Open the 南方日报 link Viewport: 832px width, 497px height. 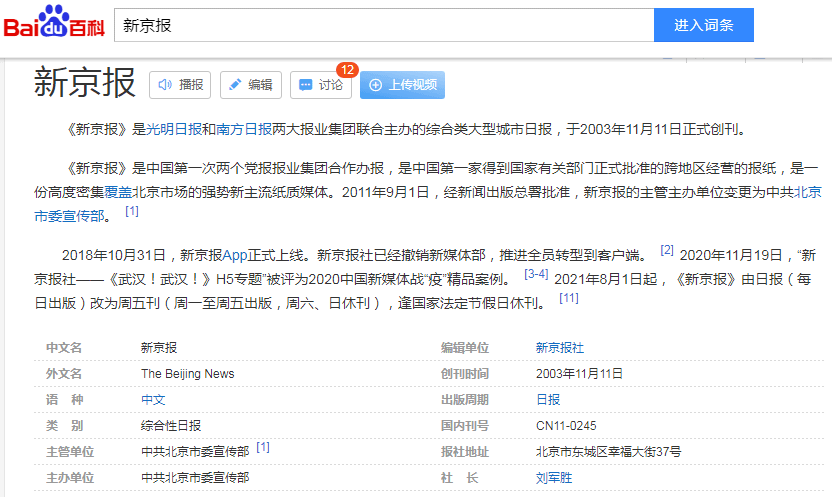pos(244,129)
